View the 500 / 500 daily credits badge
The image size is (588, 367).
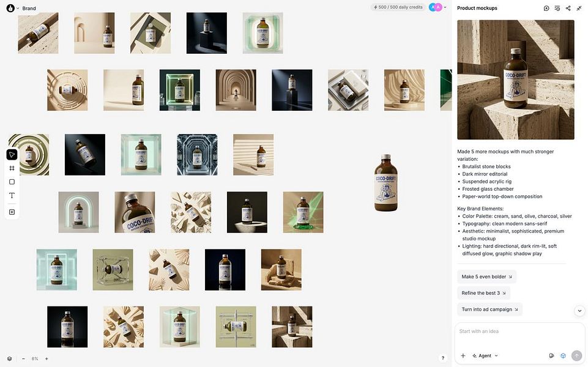pyautogui.click(x=398, y=7)
